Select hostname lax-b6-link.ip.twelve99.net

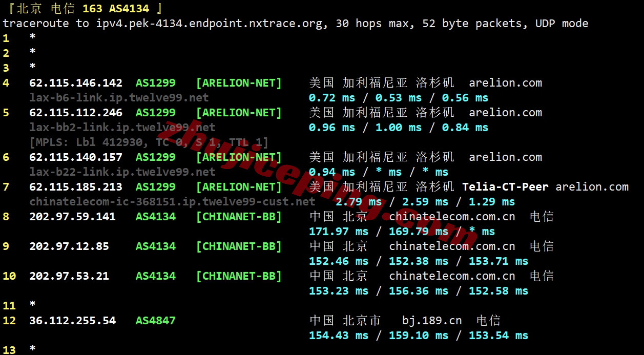pyautogui.click(x=109, y=97)
